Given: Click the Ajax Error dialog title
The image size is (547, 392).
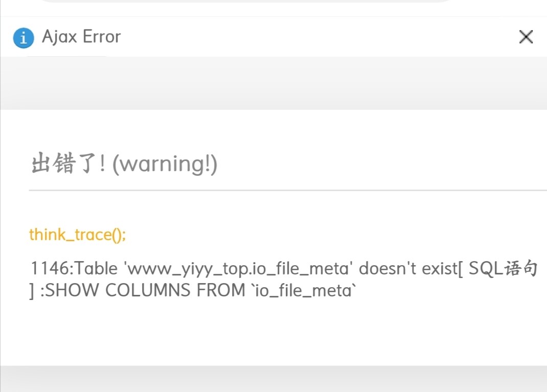Looking at the screenshot, I should (81, 37).
